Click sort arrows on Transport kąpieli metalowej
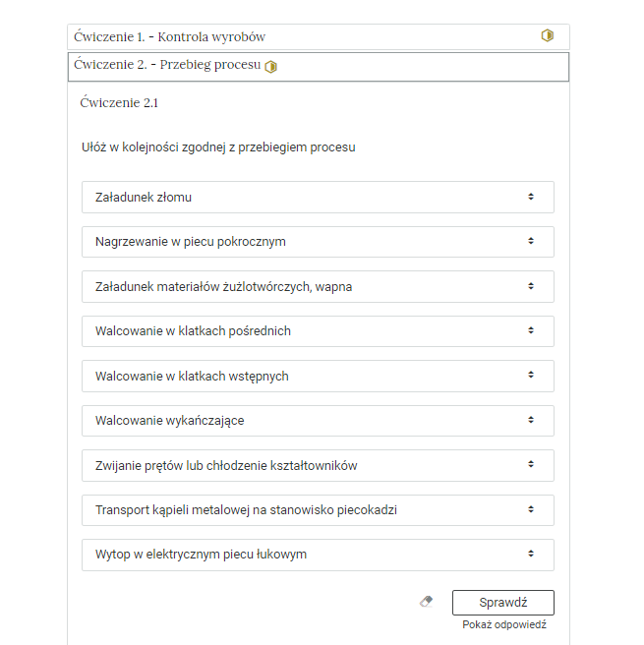The image size is (644, 645). [530, 509]
